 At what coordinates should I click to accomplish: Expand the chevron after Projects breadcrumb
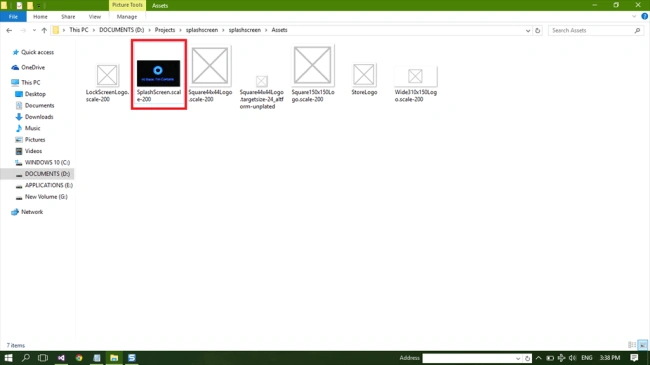click(180, 30)
